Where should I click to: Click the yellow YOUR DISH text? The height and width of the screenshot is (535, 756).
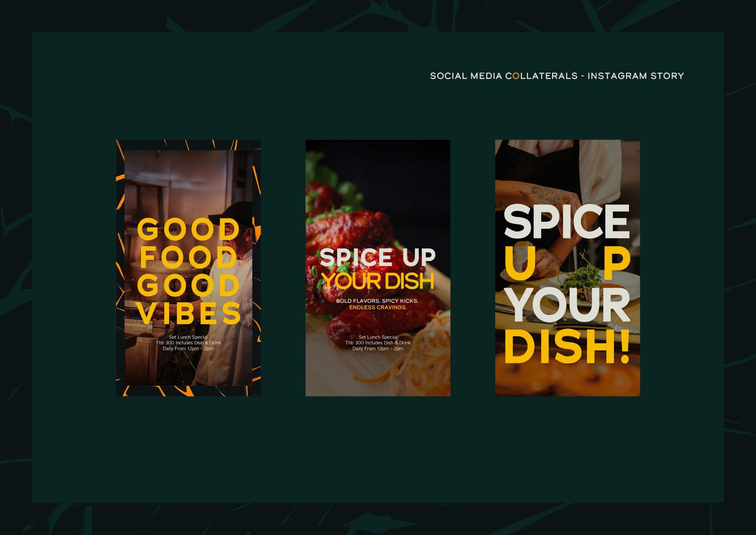click(x=378, y=281)
